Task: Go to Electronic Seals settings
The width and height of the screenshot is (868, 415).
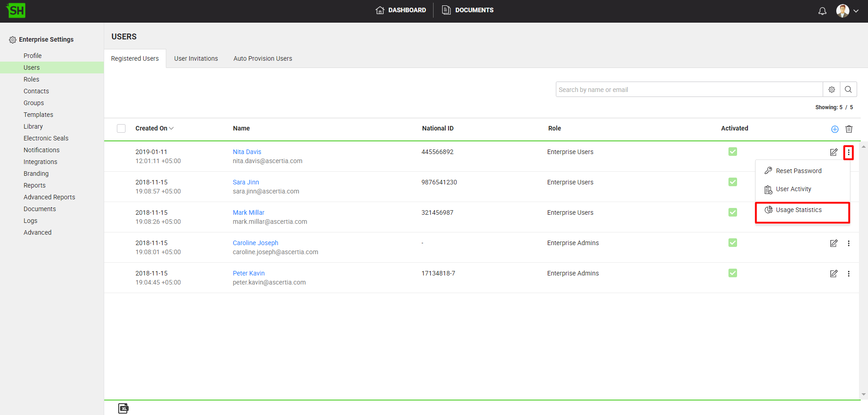Action: tap(46, 138)
